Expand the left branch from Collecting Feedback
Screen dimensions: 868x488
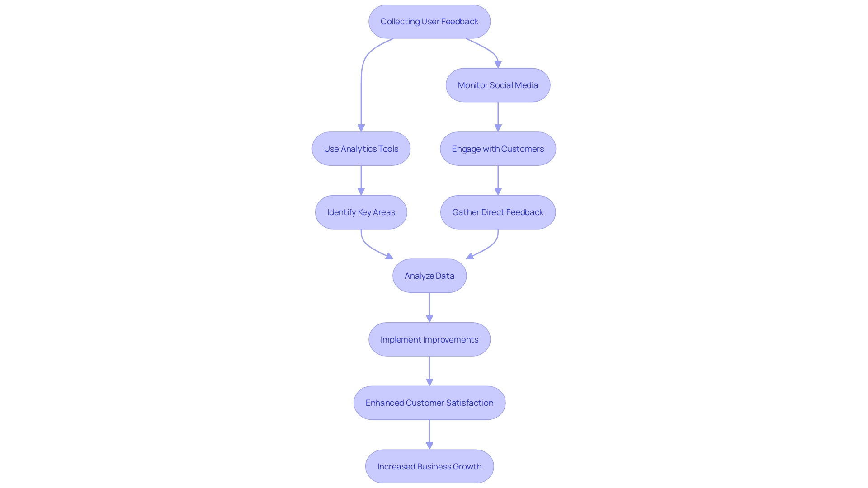[360, 148]
